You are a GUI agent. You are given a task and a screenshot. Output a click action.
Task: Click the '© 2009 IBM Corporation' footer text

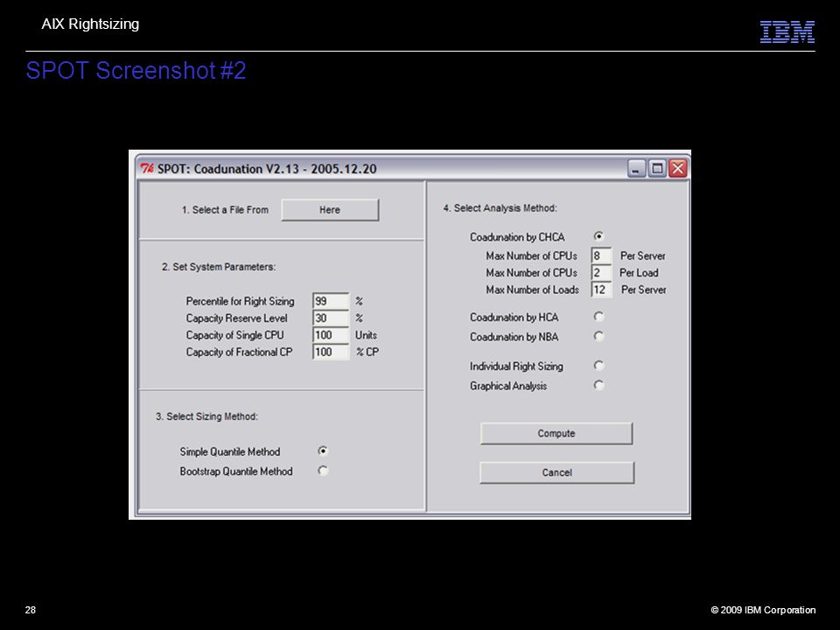(763, 610)
